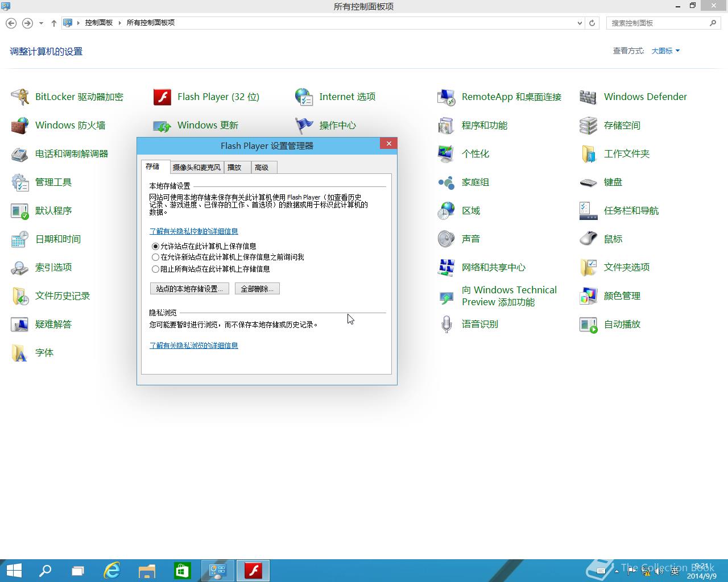Open the Windows 更新 icon
The height and width of the screenshot is (582, 728).
click(162, 125)
